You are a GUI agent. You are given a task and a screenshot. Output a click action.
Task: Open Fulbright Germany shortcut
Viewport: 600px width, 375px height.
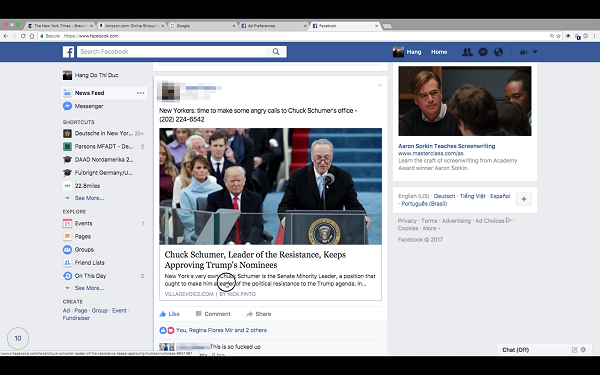click(x=103, y=173)
